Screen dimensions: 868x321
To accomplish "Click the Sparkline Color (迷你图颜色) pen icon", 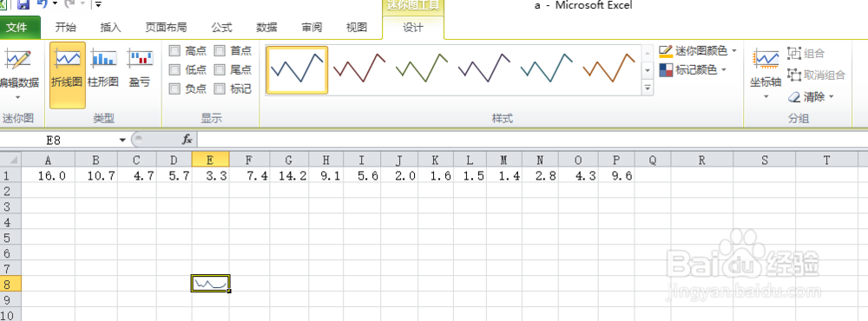I will click(x=666, y=51).
